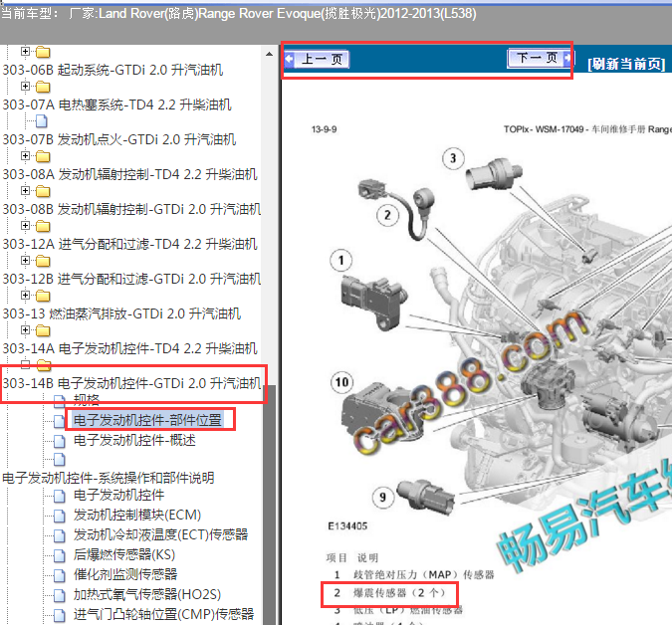The width and height of the screenshot is (672, 625).
Task: Expand the 303-14A 电子发动机控件 node
Action: pyautogui.click(x=25, y=329)
